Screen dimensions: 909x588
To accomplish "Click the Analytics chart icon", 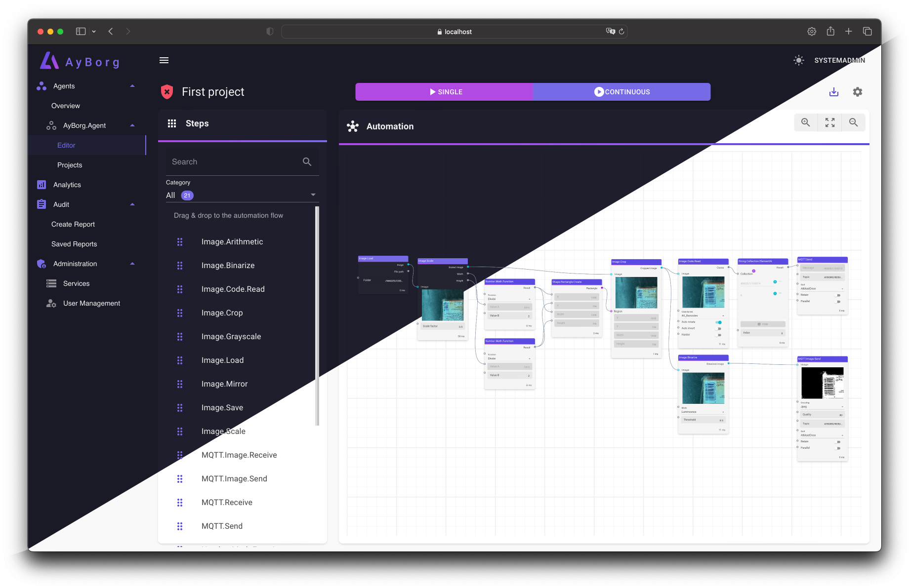I will [41, 185].
